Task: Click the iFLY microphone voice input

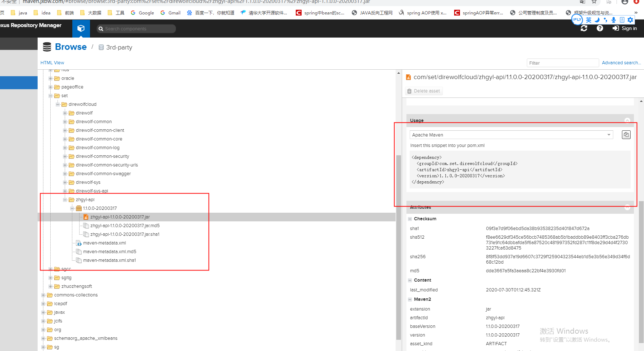Action: click(614, 20)
